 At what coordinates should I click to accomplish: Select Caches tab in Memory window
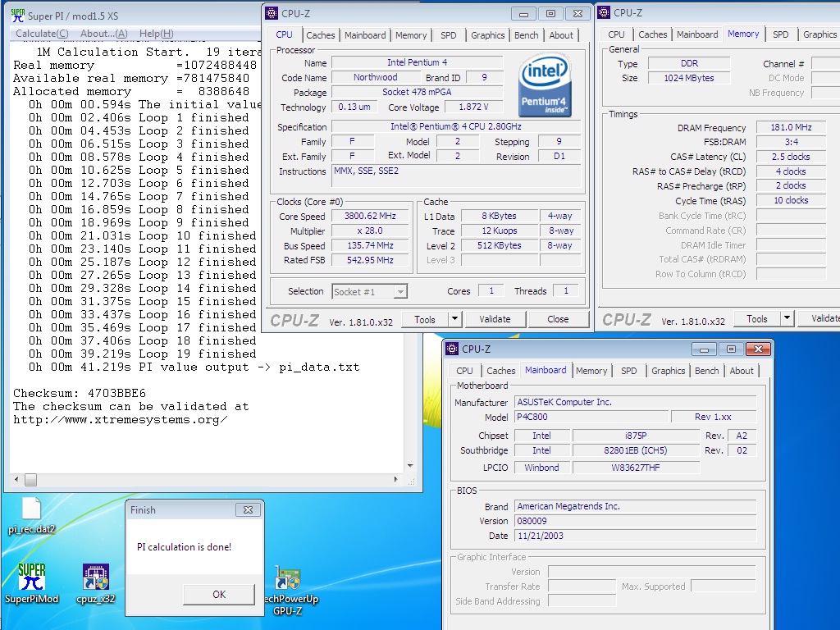[x=652, y=34]
